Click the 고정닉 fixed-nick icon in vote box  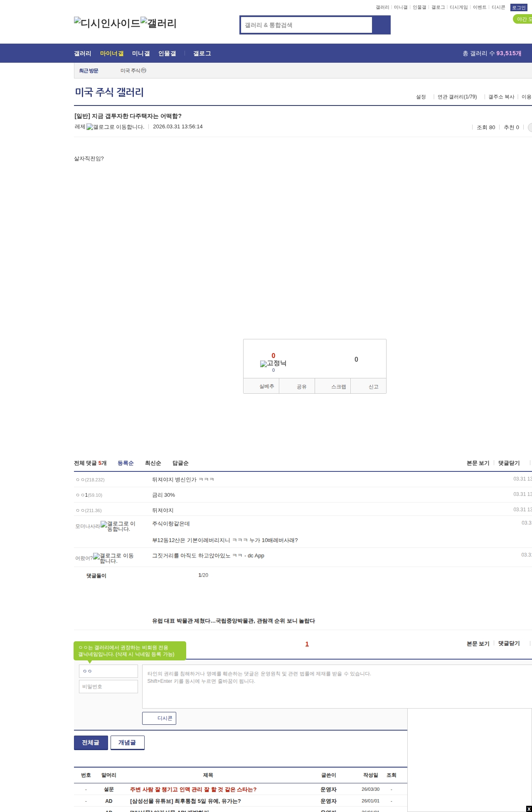tap(273, 363)
